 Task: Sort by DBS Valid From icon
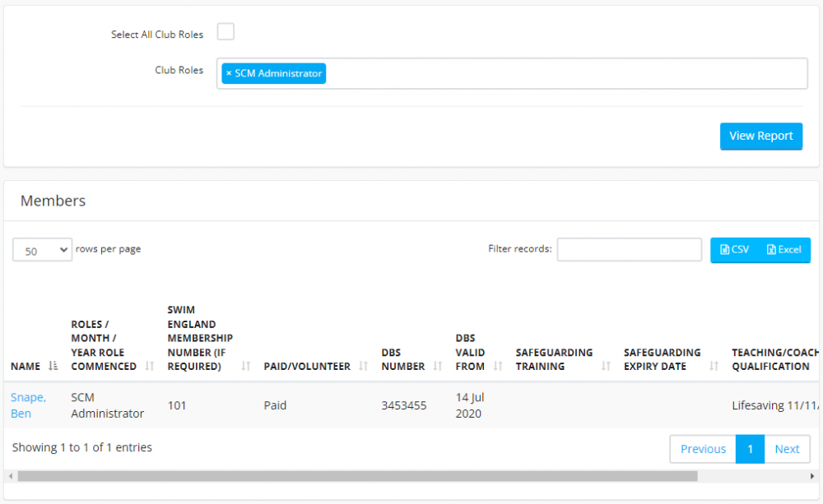498,367
